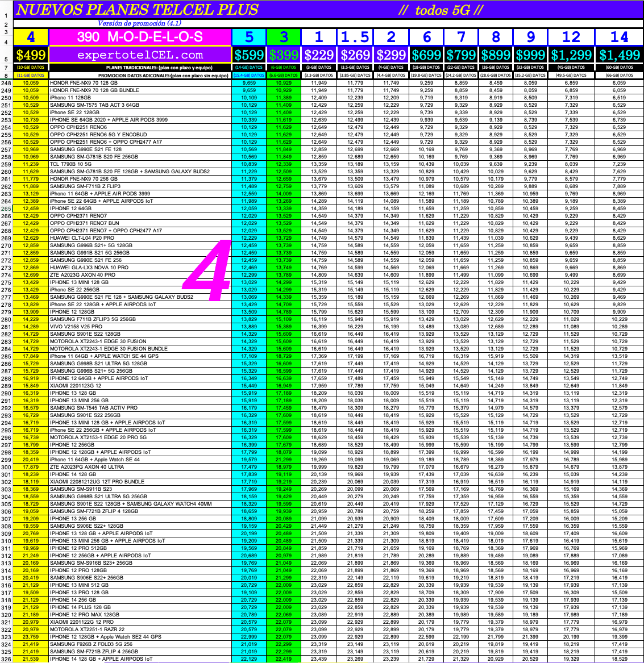Click the 'XIAOMI 2201123G 12' cell
Screen dimensions: 644x663
point(140,386)
